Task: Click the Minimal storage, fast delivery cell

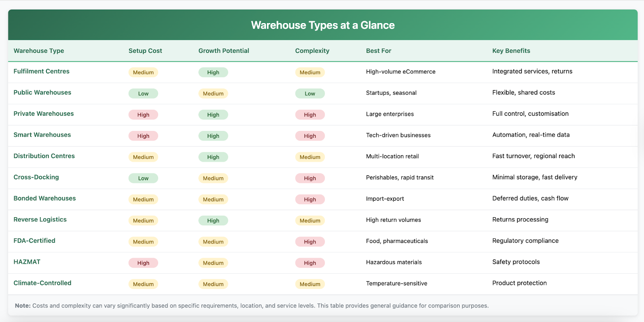Action: click(x=535, y=177)
